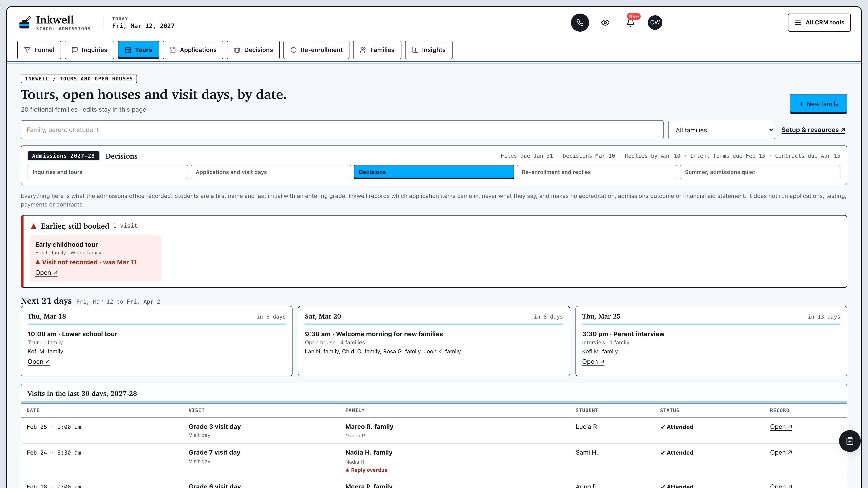Screen dimensions: 868x488
Task: Expand the All families dropdown
Action: click(722, 130)
